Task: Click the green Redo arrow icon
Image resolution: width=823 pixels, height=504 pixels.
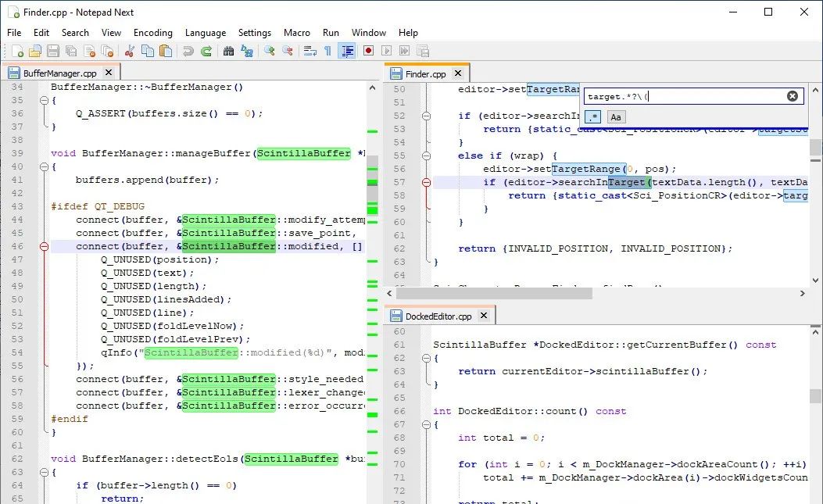Action: point(206,51)
